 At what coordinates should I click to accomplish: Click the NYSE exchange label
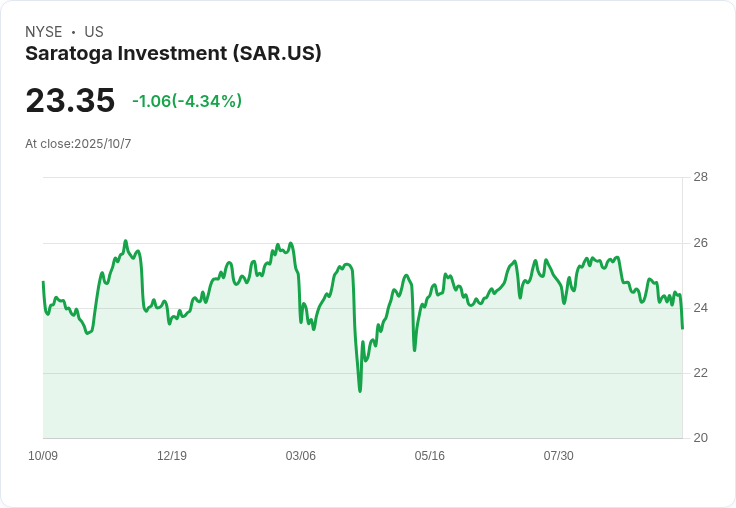[x=44, y=32]
